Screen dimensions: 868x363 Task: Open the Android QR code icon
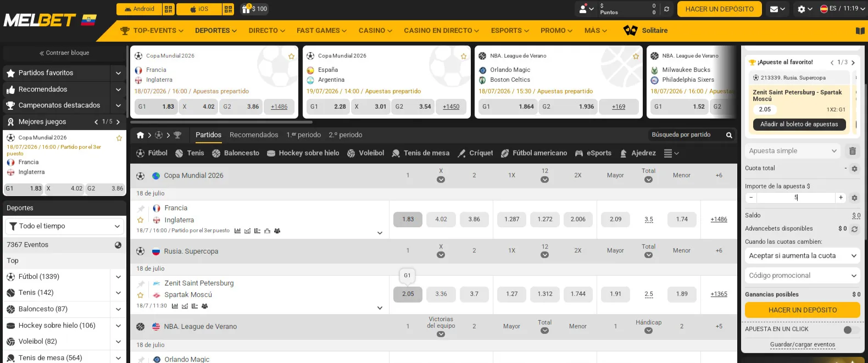[169, 9]
